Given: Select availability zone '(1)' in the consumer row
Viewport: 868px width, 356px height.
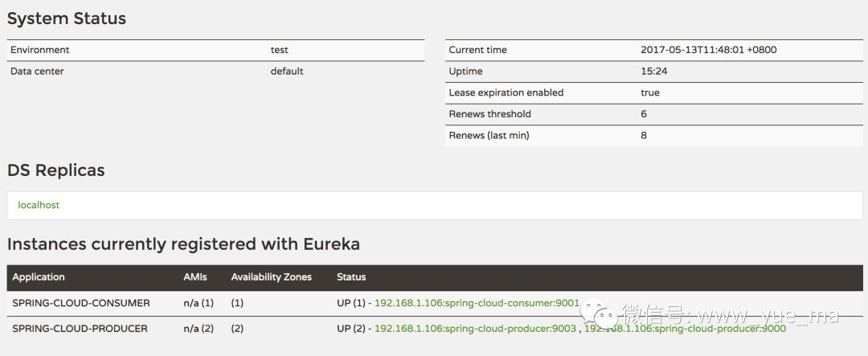Looking at the screenshot, I should pos(237,303).
